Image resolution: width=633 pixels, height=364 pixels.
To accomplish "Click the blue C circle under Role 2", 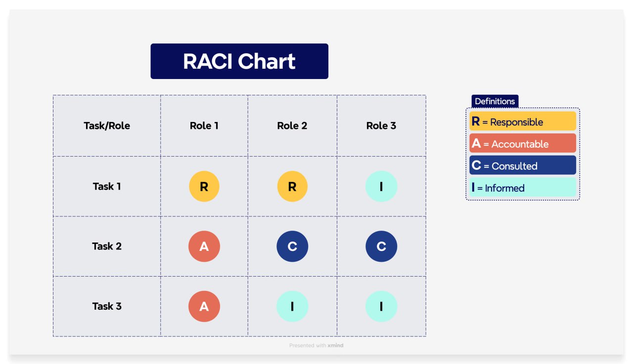I will [292, 246].
